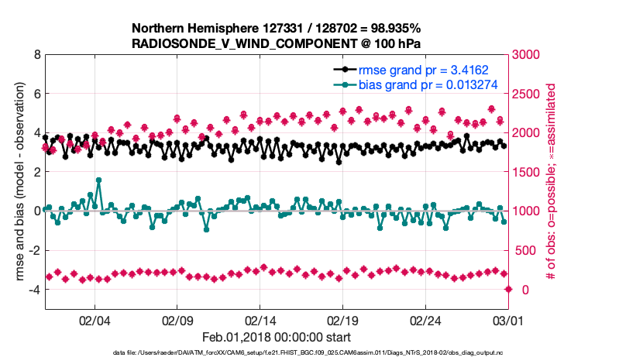Click the 02/09 x-axis tick label
Screen dimensions: 643x364
(x=177, y=320)
